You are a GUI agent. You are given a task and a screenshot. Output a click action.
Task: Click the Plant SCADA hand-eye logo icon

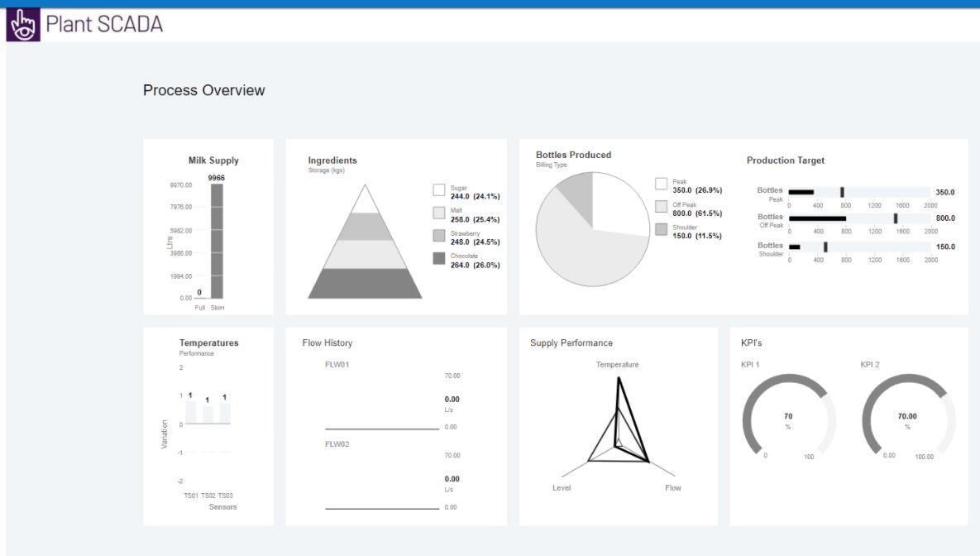(x=23, y=25)
